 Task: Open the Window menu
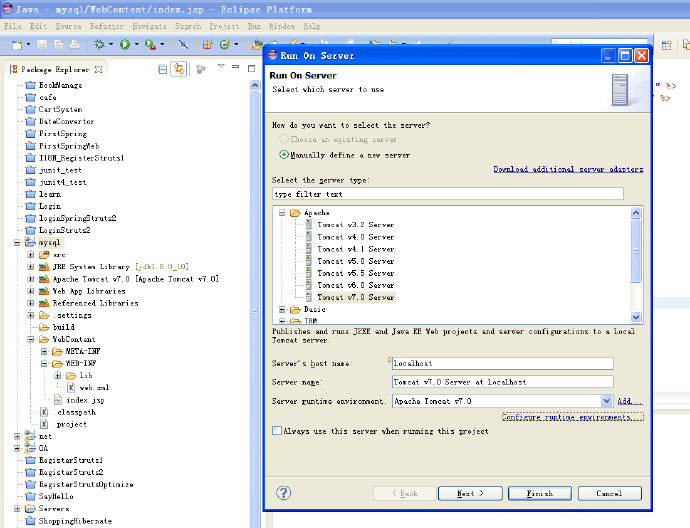pyautogui.click(x=282, y=26)
